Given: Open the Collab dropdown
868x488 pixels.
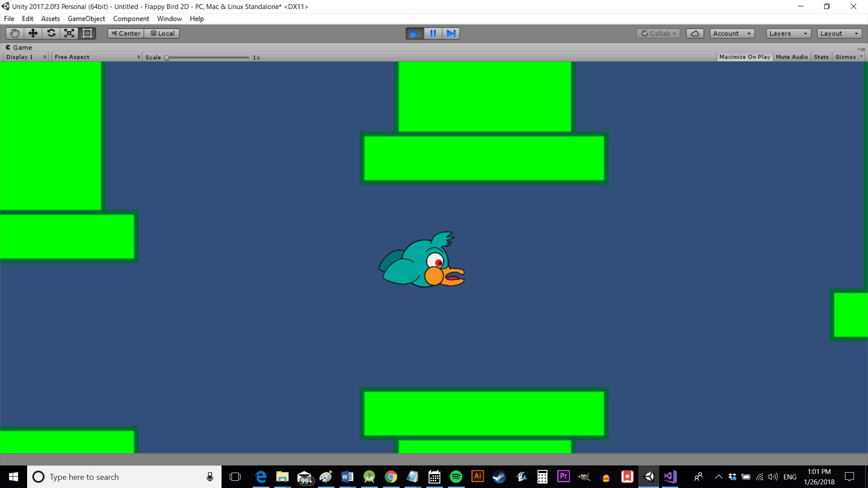Looking at the screenshot, I should (658, 33).
